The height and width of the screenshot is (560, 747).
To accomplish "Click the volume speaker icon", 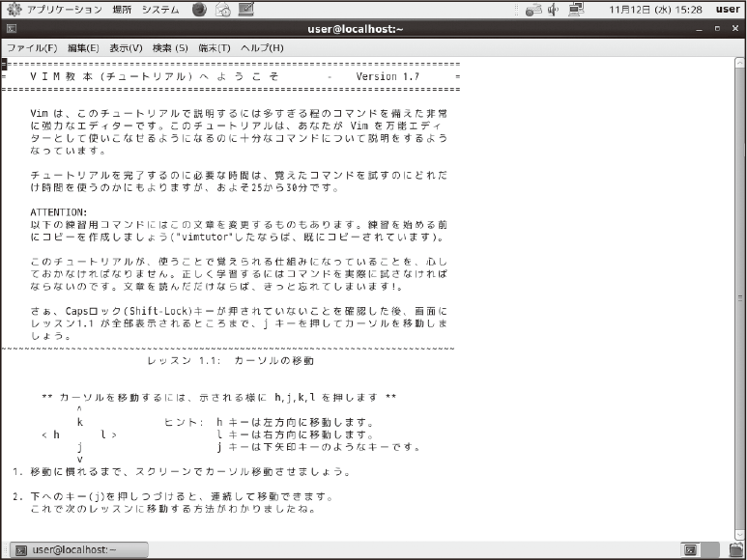I will (554, 10).
